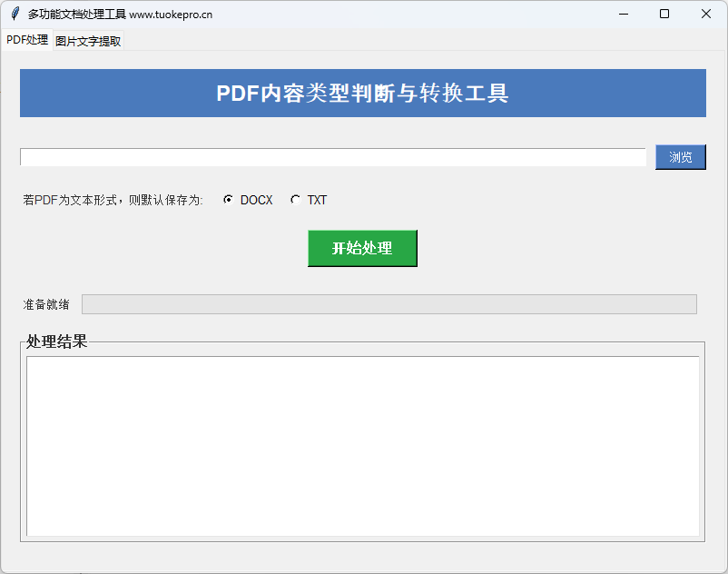Click the 准备就绪 status label
The height and width of the screenshot is (574, 728).
46,304
